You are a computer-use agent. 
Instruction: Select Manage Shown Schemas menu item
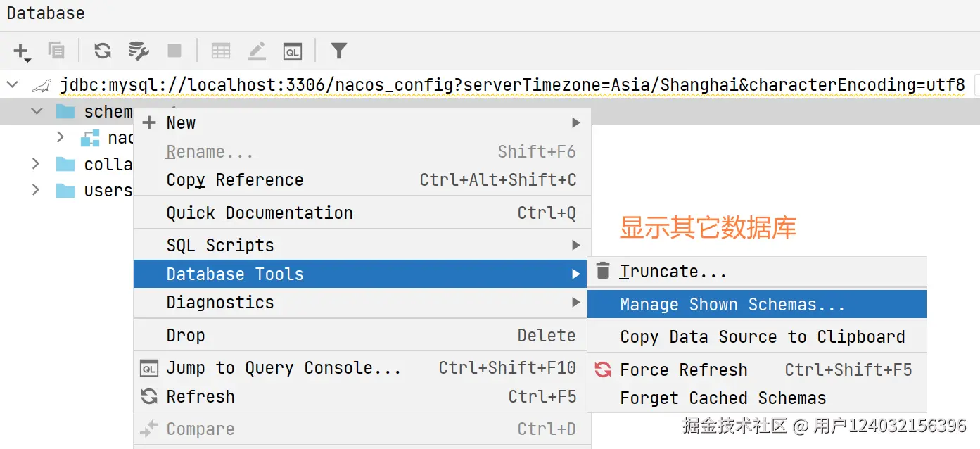point(732,305)
